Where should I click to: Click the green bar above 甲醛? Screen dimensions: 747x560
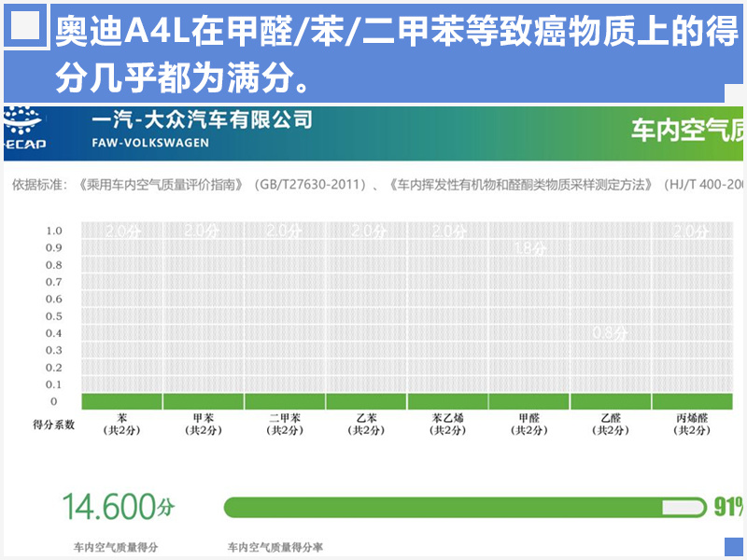coord(529,401)
